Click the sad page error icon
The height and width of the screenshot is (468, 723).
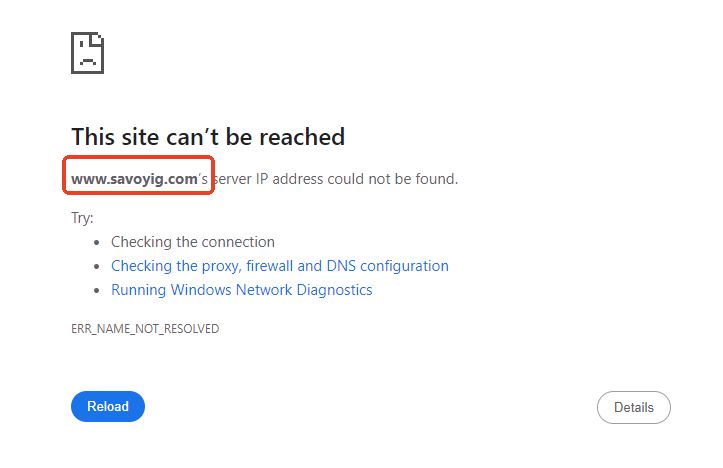click(88, 53)
